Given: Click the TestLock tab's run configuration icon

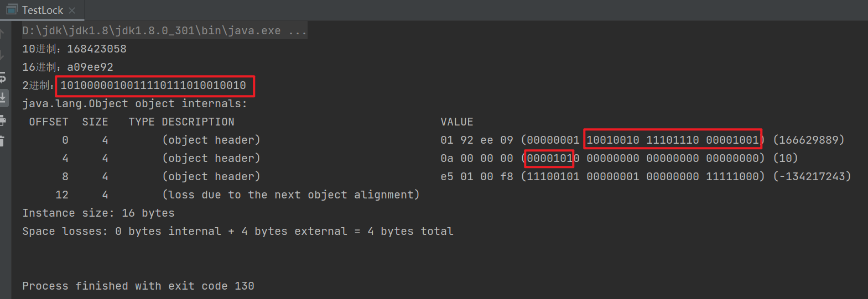Looking at the screenshot, I should coord(12,10).
